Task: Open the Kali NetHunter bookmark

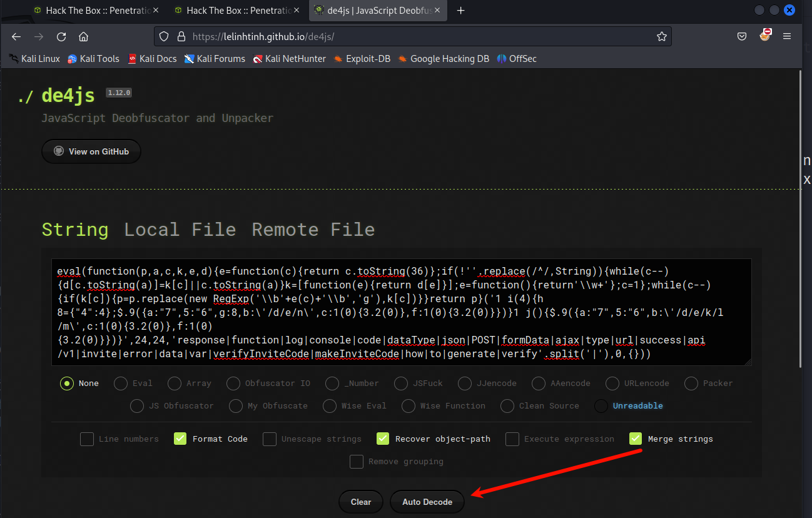Action: (x=290, y=59)
